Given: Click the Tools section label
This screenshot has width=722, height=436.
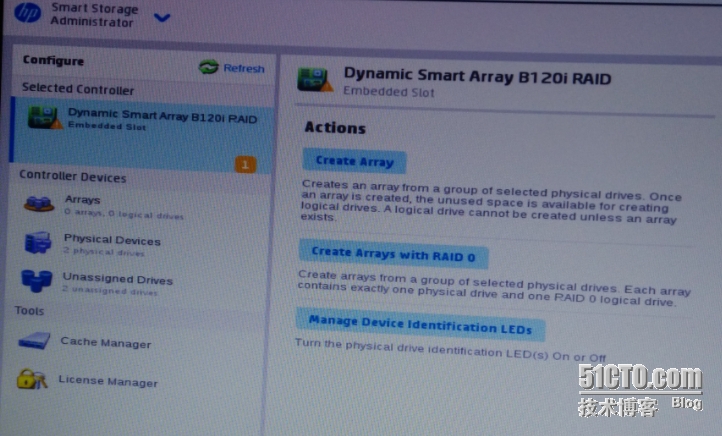Looking at the screenshot, I should tap(29, 311).
